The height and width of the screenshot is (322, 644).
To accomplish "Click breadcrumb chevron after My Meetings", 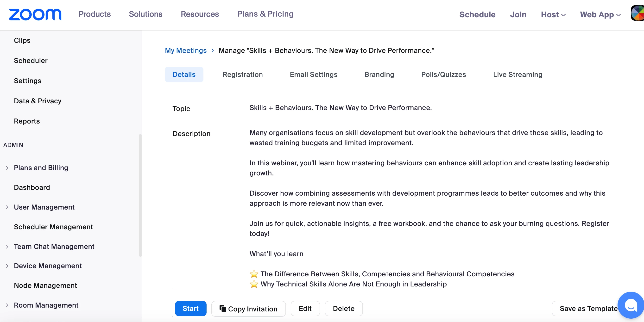I will coord(213,50).
